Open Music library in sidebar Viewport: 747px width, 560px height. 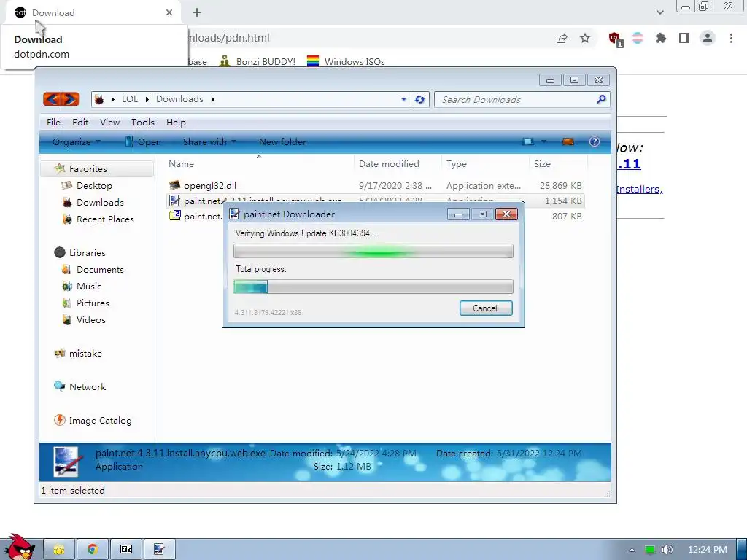pos(88,286)
